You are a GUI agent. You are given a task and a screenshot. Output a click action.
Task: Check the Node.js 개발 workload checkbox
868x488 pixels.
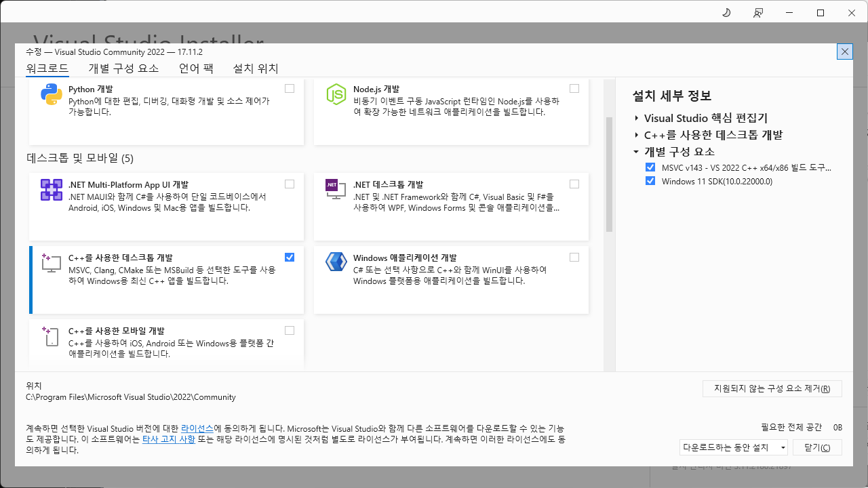coord(574,89)
